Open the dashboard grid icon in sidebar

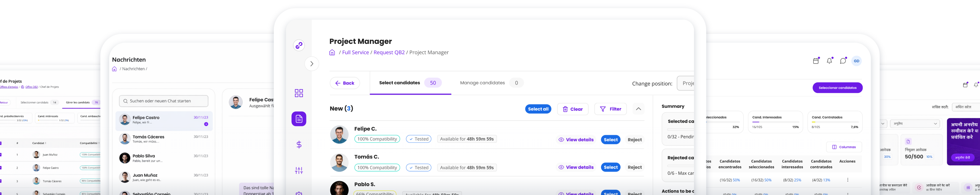click(x=299, y=93)
